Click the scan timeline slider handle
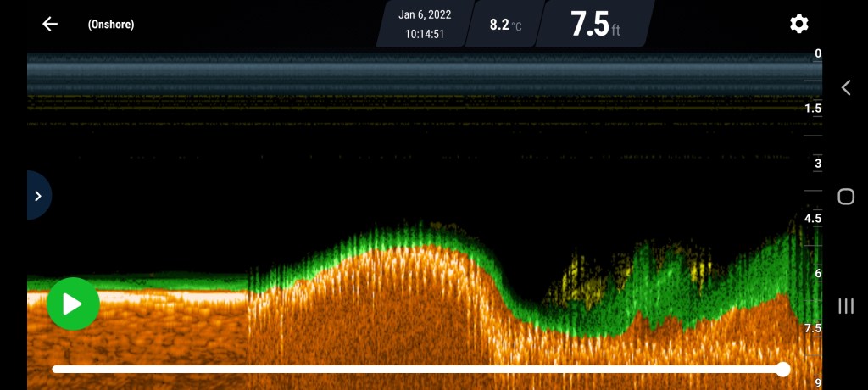The height and width of the screenshot is (390, 868). pos(783,370)
